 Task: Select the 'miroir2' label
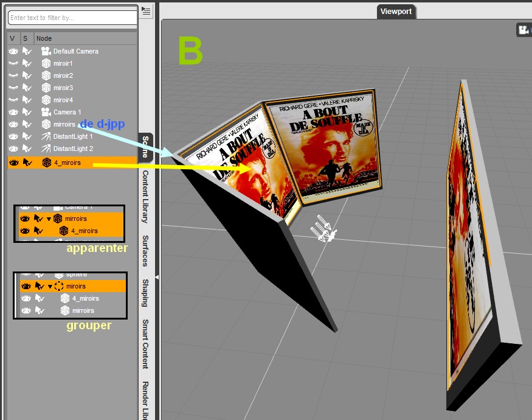(63, 75)
